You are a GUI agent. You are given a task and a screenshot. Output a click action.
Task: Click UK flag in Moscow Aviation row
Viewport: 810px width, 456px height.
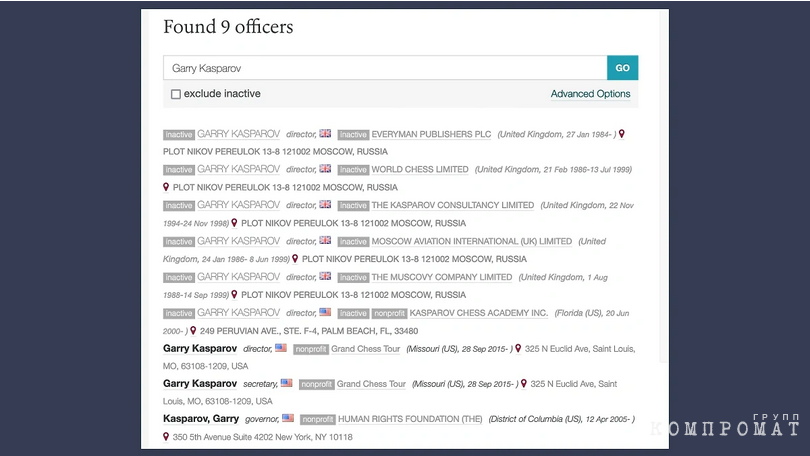tap(325, 240)
